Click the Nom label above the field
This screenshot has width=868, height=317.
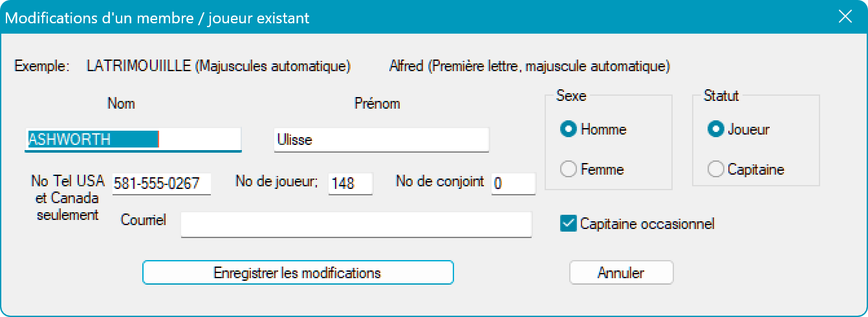click(121, 104)
